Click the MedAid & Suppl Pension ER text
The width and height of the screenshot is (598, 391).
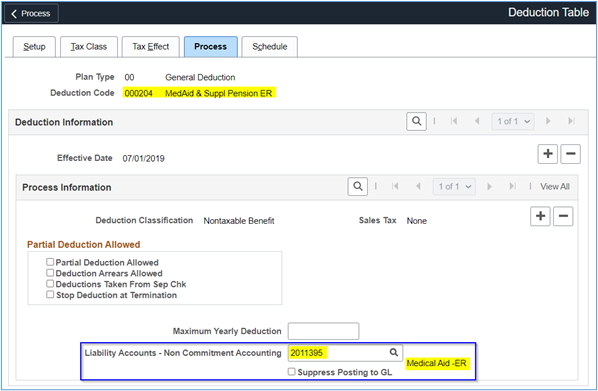coord(219,93)
